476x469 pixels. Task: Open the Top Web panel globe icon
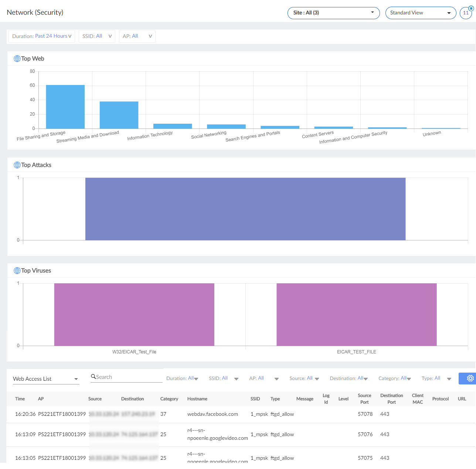17,58
